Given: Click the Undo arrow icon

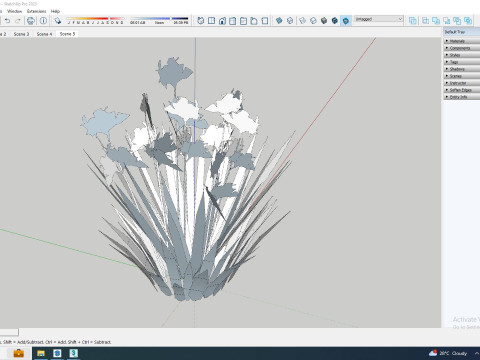Looking at the screenshot, I should pos(7,21).
